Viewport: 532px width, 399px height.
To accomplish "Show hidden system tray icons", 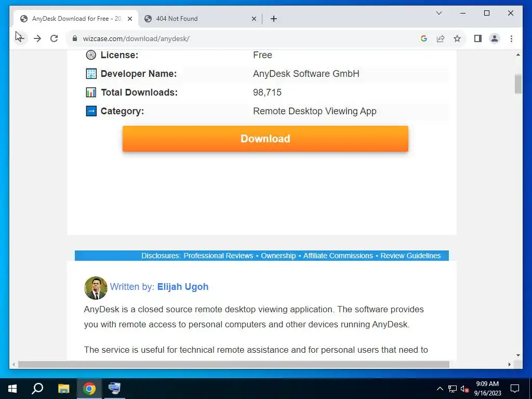I will point(440,389).
